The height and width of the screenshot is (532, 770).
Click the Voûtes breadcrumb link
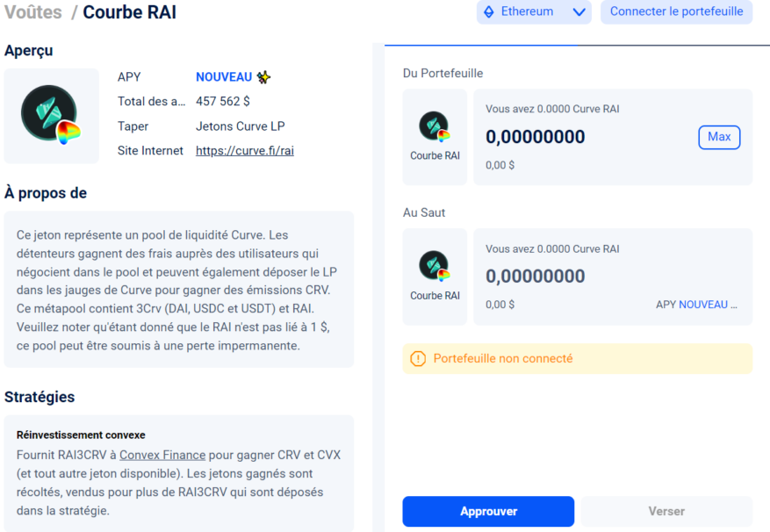pyautogui.click(x=32, y=11)
